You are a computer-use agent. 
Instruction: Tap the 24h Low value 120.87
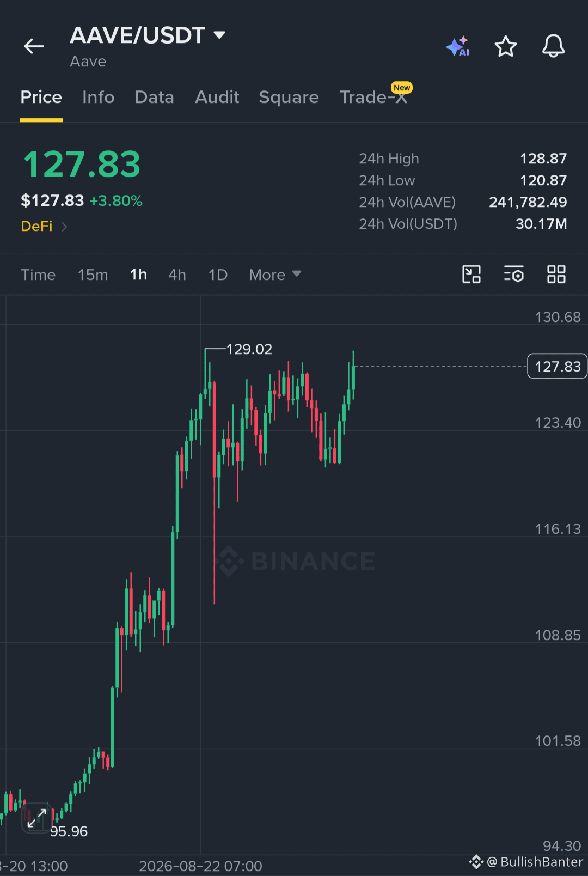coord(543,180)
